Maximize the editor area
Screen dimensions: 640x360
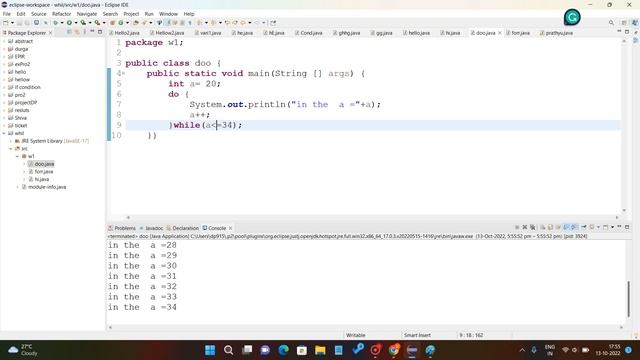tap(627, 32)
